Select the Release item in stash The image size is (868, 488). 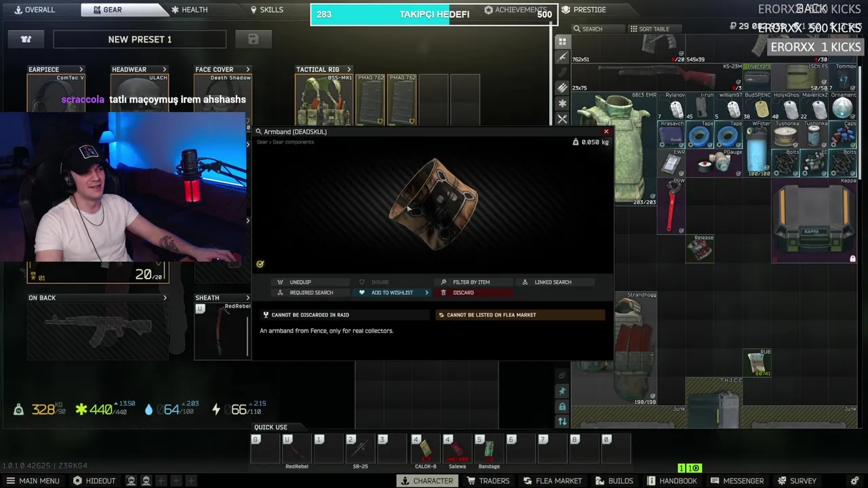[x=700, y=249]
